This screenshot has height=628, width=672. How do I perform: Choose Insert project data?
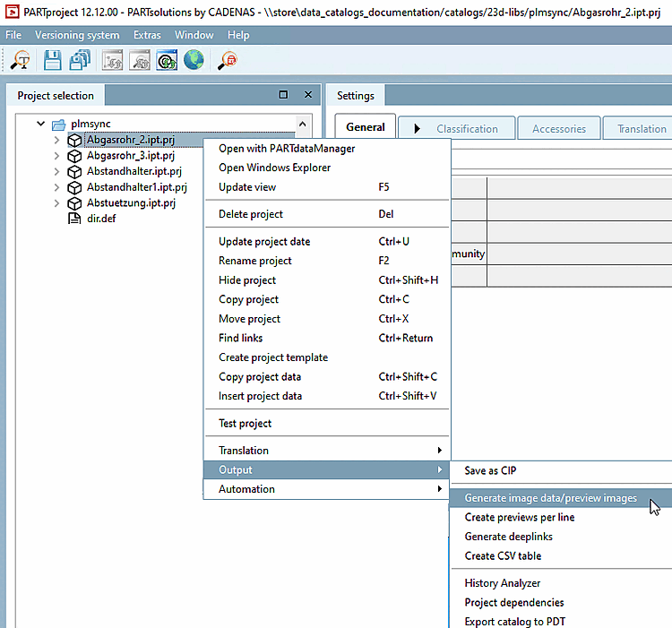point(326,396)
